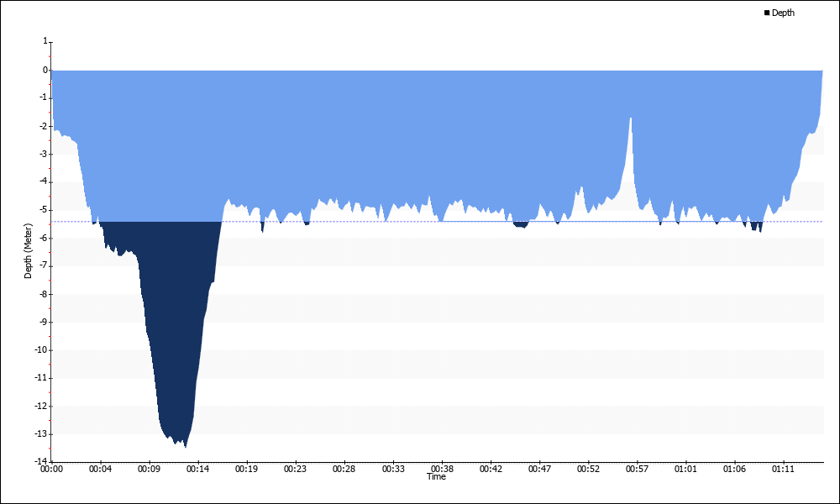The height and width of the screenshot is (504, 840).
Task: Select the 00:14 time tick label
Action: point(197,469)
